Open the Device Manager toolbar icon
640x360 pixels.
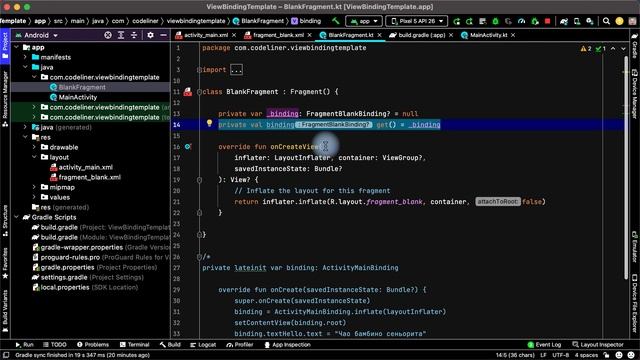pos(577,21)
